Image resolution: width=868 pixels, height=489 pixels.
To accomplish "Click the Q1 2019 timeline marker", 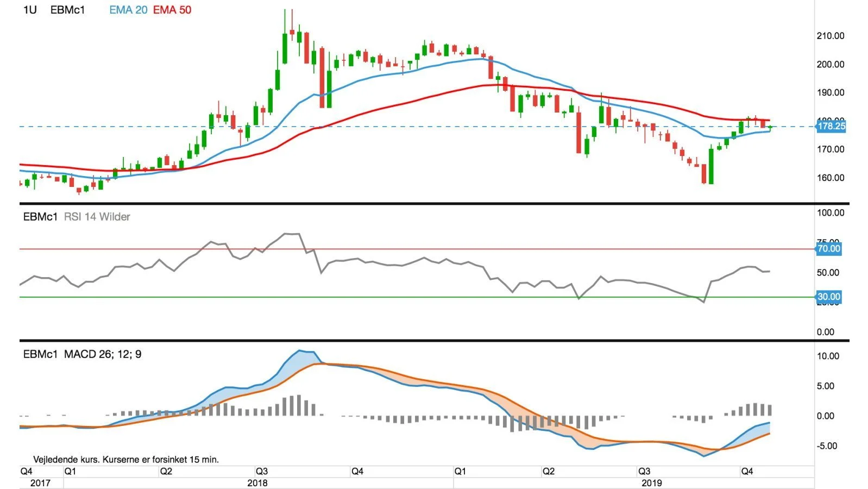I will pos(460,471).
